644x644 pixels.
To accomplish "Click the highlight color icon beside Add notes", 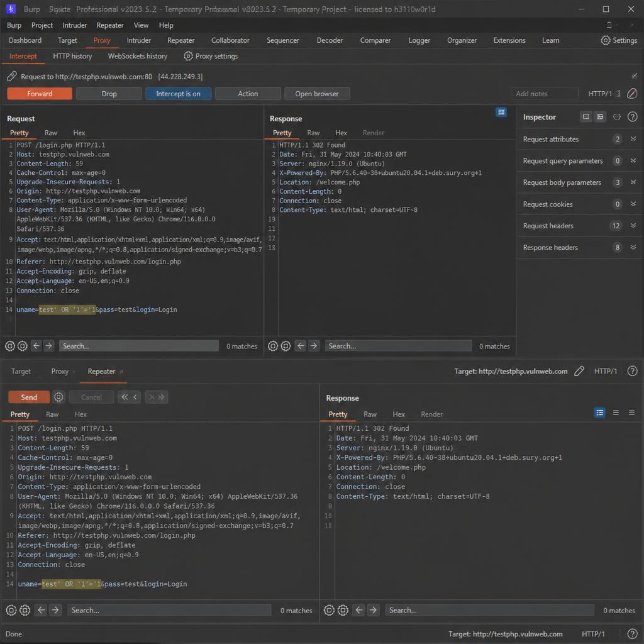I will (632, 94).
